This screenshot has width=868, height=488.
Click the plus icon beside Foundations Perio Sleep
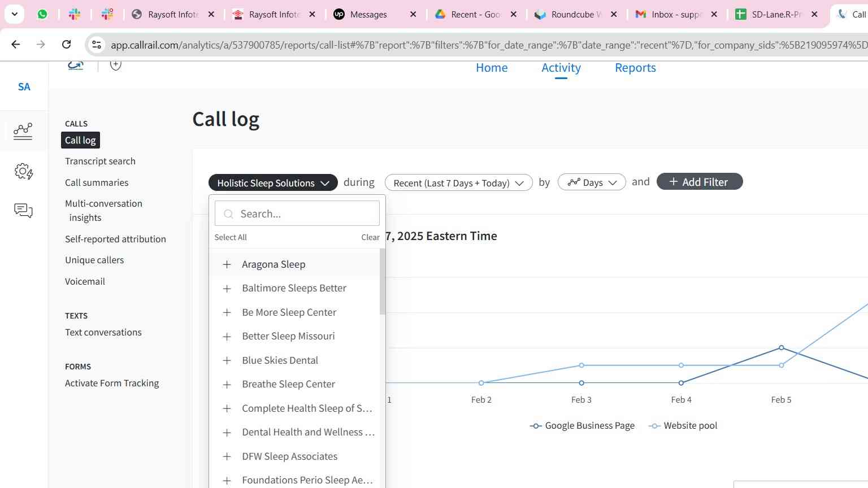[227, 481]
